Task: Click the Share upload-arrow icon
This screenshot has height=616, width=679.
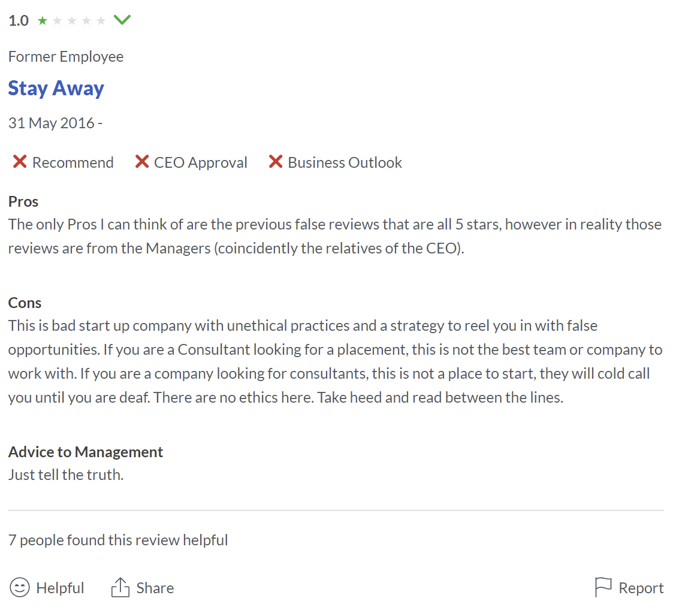Action: pyautogui.click(x=120, y=587)
